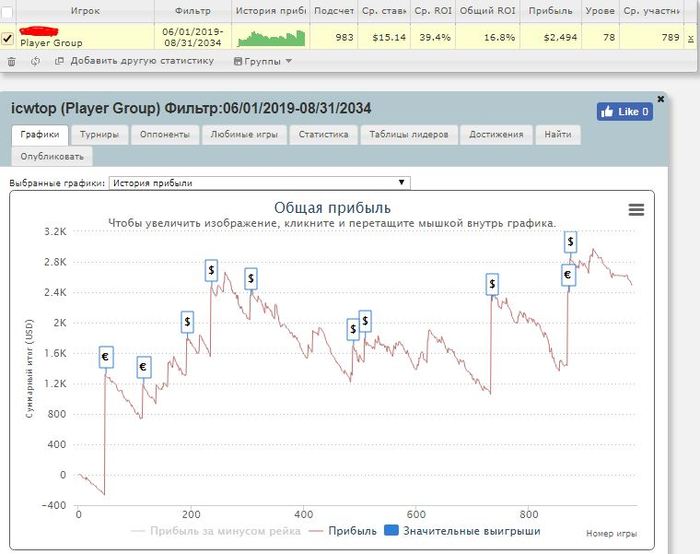Viewport: 700px width, 554px height.
Task: Click the '06/01/2019-08/31/2034' filter cell
Action: pyautogui.click(x=193, y=37)
